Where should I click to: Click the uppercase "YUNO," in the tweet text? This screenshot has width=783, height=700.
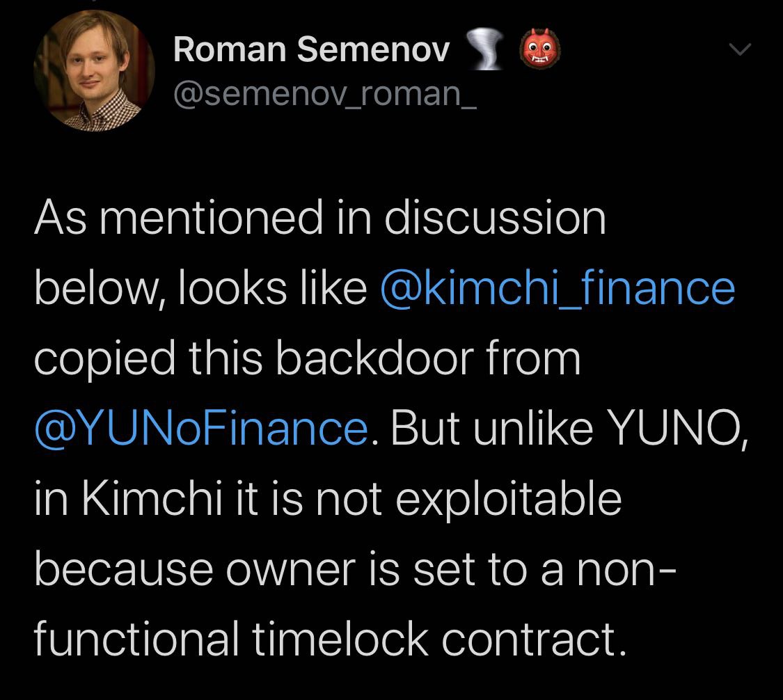[x=679, y=429]
